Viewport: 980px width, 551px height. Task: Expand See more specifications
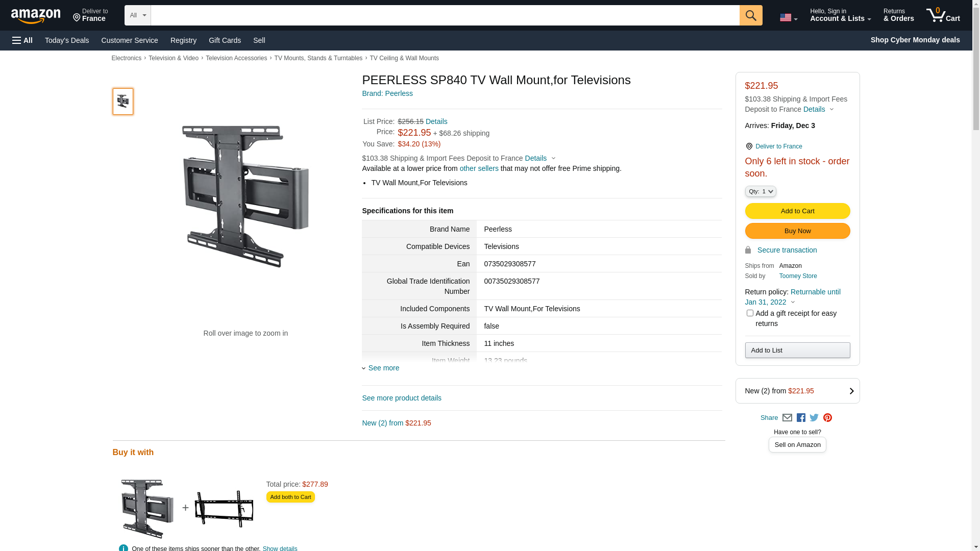[x=383, y=368]
